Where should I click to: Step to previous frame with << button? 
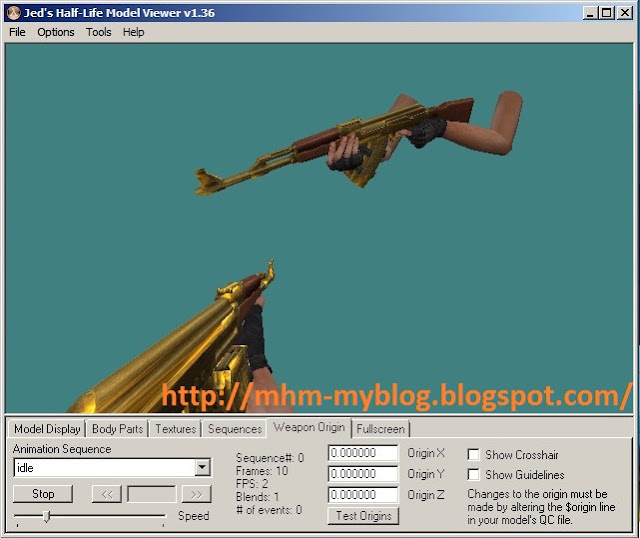click(x=107, y=494)
